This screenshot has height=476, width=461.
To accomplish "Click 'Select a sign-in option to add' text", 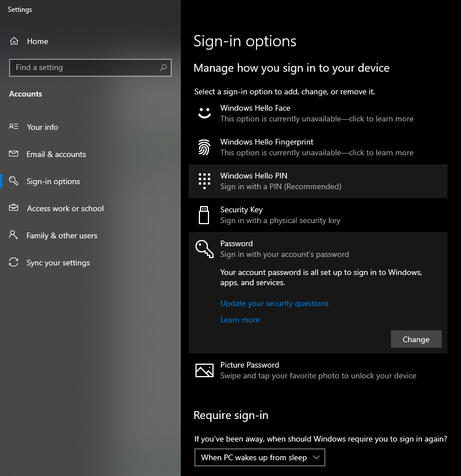I will 285,91.
